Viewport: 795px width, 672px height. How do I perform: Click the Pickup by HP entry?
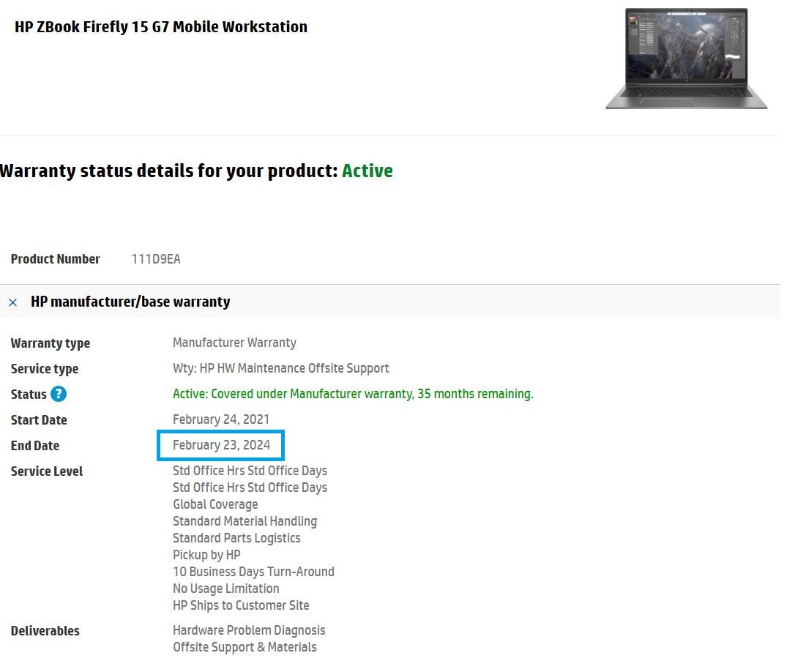tap(206, 555)
